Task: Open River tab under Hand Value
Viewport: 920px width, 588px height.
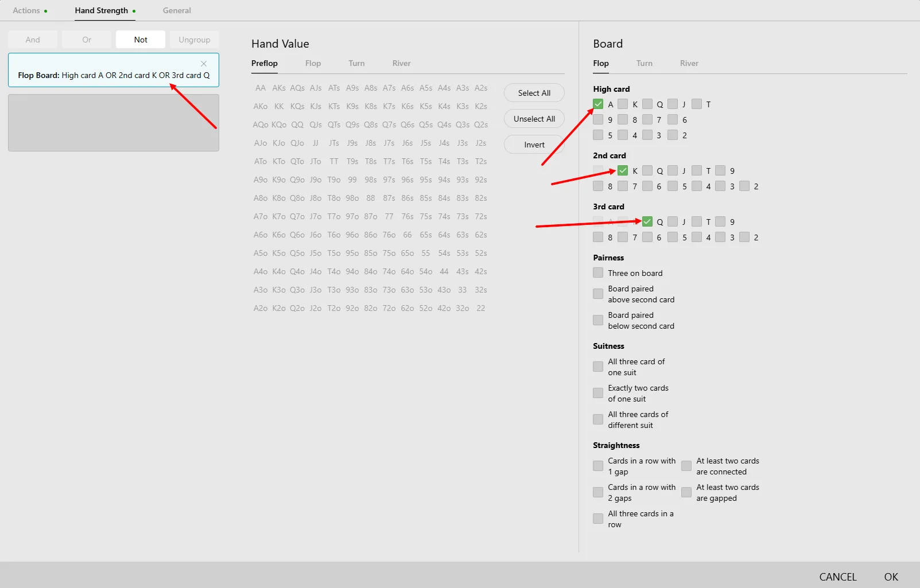Action: coord(401,63)
